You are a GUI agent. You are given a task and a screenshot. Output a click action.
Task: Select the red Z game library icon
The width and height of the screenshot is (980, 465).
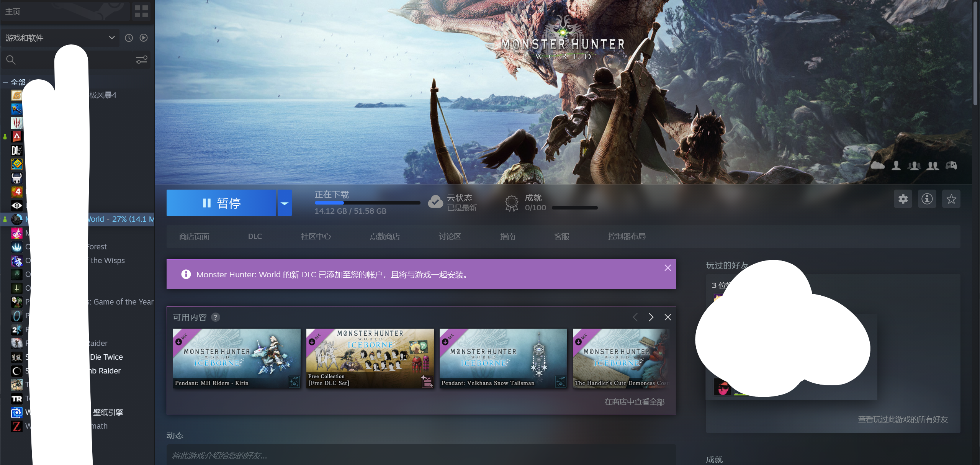16,426
